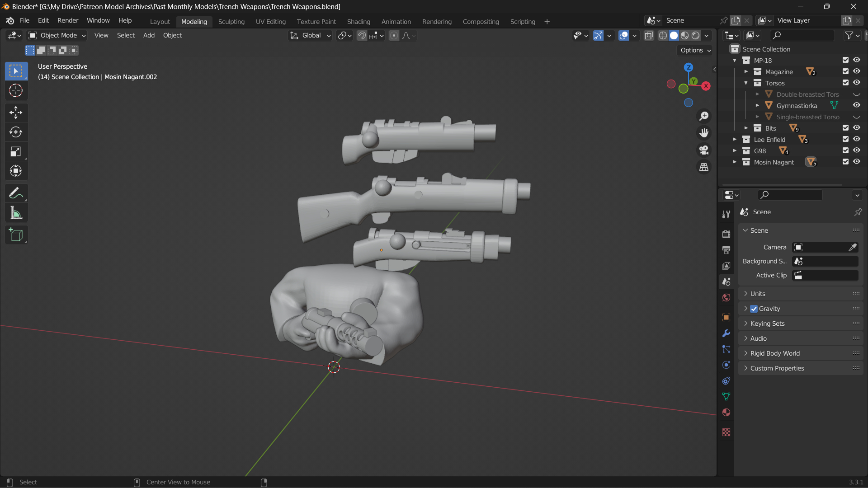This screenshot has width=868, height=488.
Task: Select the Scale tool
Action: (x=16, y=151)
